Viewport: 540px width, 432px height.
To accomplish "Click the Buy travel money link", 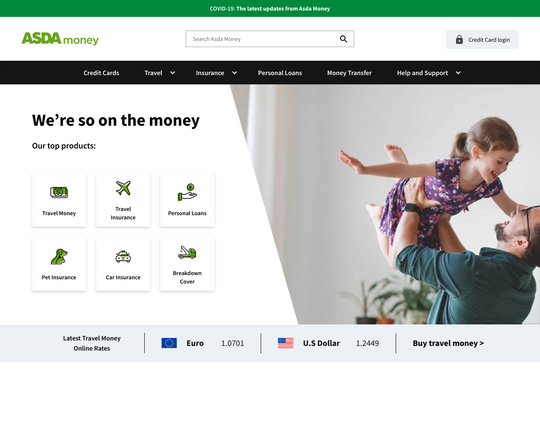I will (x=448, y=343).
